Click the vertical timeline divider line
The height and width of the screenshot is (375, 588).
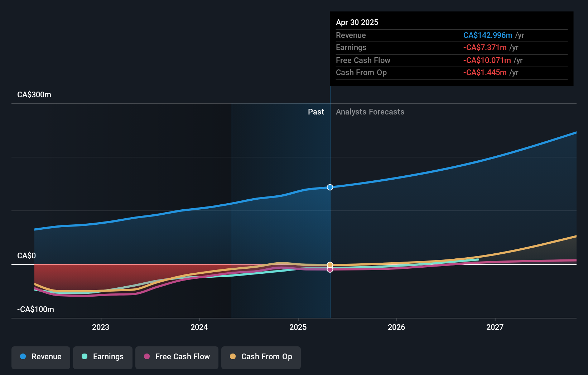click(x=330, y=215)
